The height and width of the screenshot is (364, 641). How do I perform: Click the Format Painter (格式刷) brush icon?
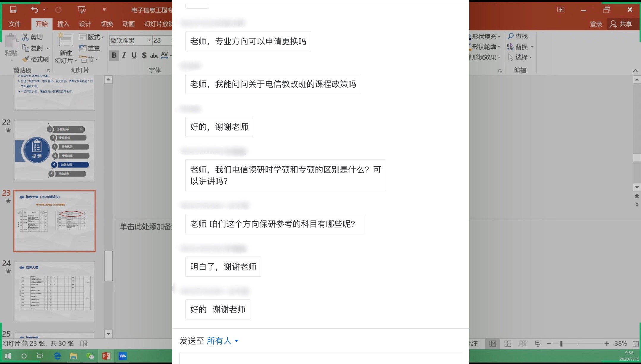click(26, 59)
